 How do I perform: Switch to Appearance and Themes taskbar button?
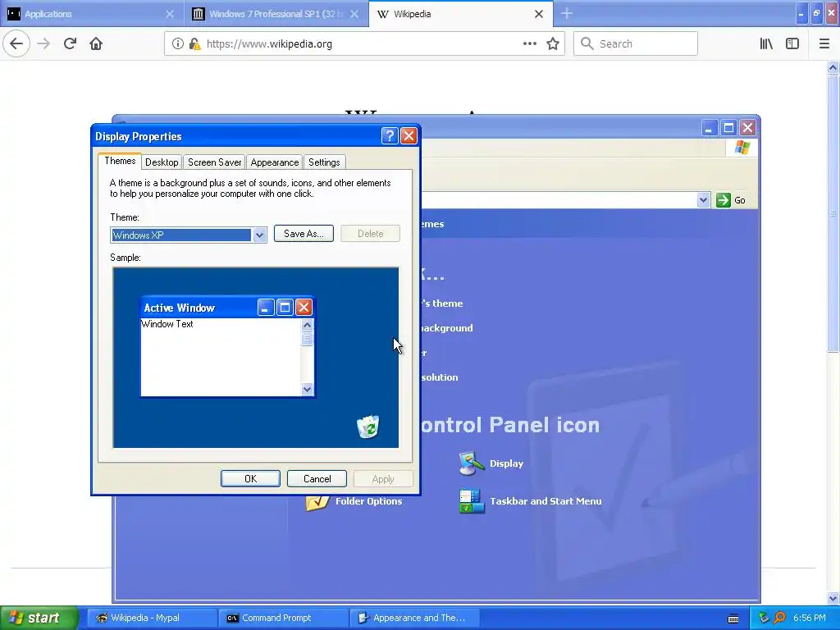coord(414,618)
